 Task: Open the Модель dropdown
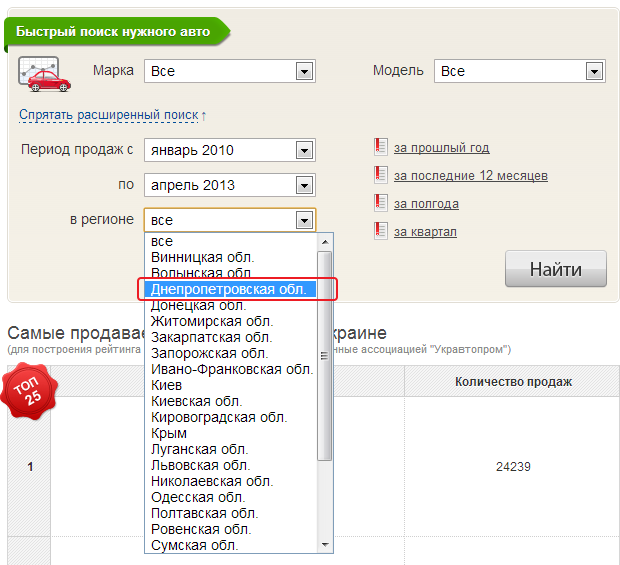tap(520, 71)
